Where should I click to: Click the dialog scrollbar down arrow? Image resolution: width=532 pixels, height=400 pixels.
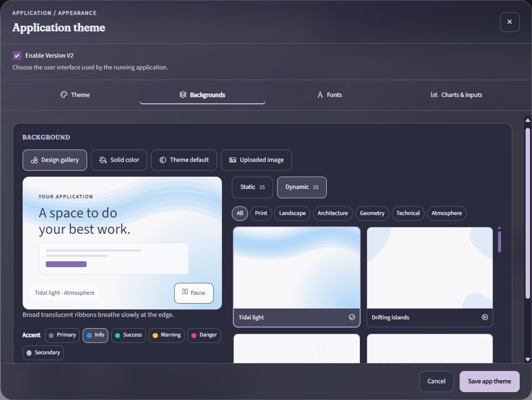528,359
